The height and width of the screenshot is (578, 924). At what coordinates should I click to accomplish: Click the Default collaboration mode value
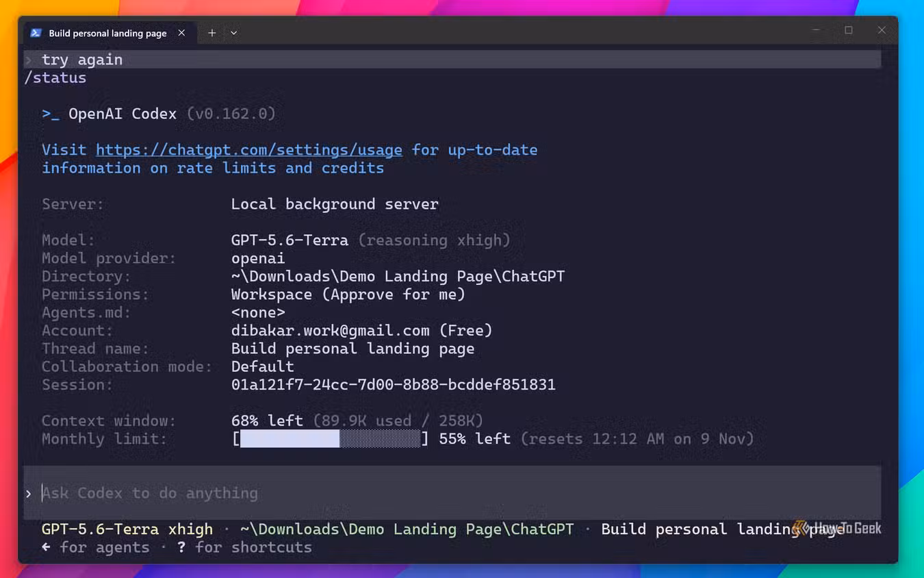pos(263,366)
